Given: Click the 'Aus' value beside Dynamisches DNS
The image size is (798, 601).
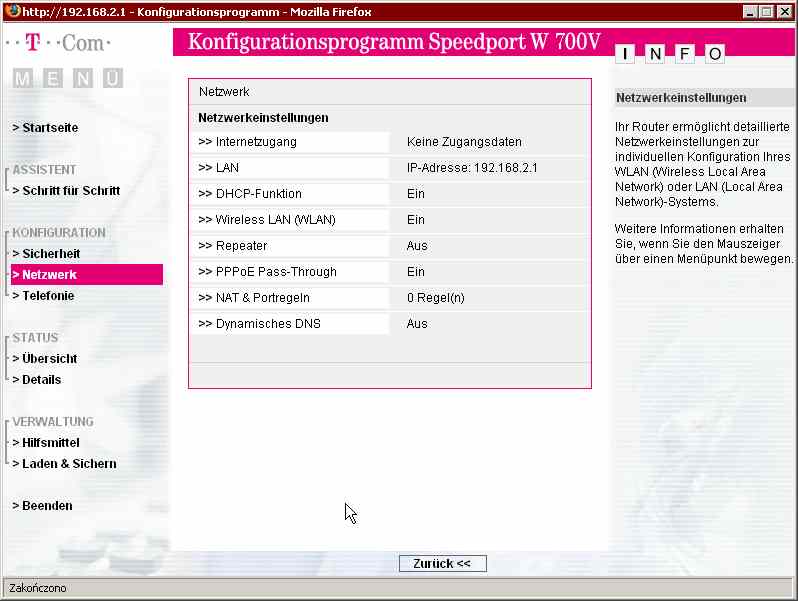Looking at the screenshot, I should point(417,324).
